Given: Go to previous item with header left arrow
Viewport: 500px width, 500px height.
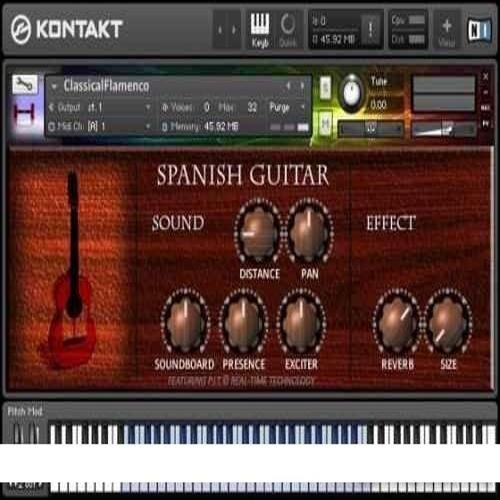Looking at the screenshot, I should 220,30.
